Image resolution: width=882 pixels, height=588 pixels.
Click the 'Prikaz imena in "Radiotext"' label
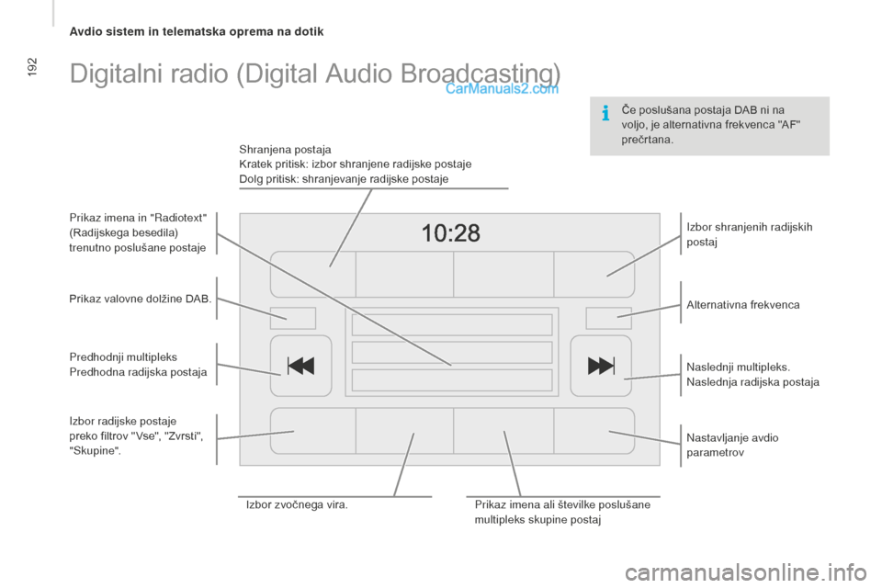coord(138,218)
